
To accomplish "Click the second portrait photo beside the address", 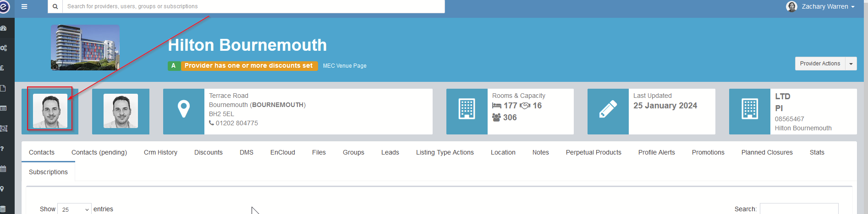I will pos(121,111).
